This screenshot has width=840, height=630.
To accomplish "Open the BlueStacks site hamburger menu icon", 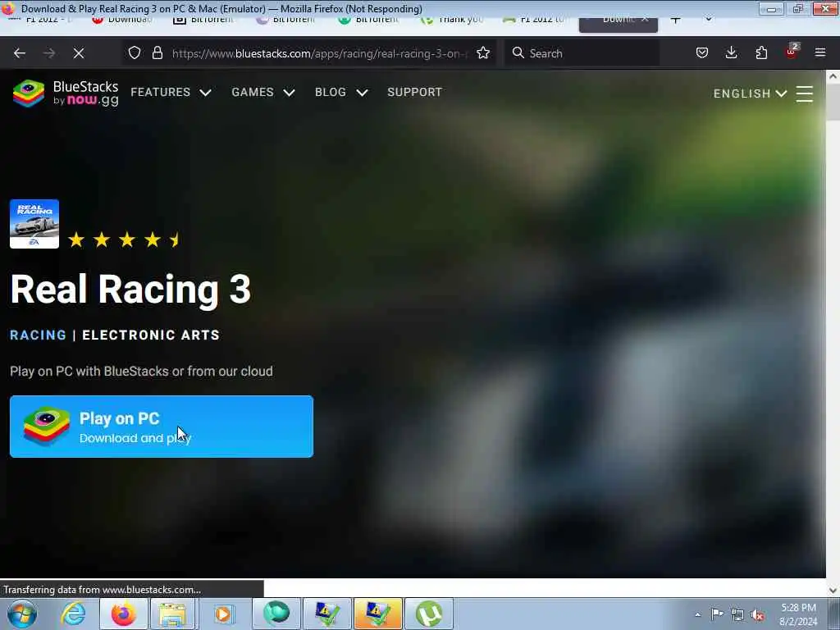I will (x=805, y=94).
